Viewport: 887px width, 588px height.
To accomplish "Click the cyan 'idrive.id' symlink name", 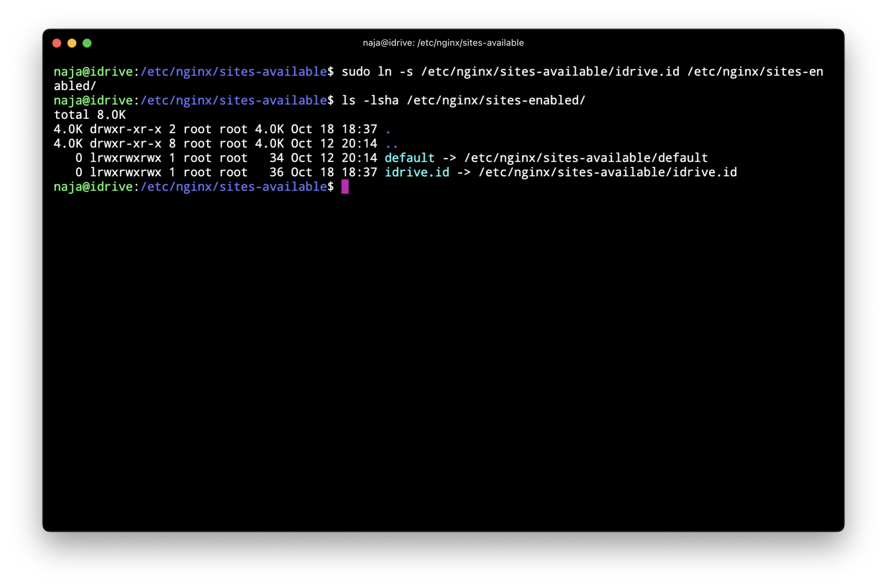I will 417,172.
